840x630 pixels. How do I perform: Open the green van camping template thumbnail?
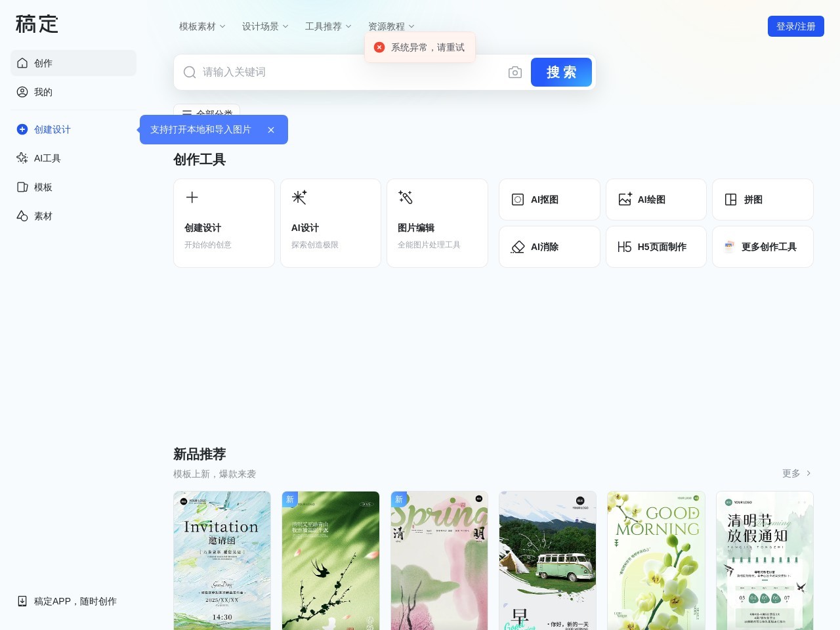pyautogui.click(x=547, y=560)
